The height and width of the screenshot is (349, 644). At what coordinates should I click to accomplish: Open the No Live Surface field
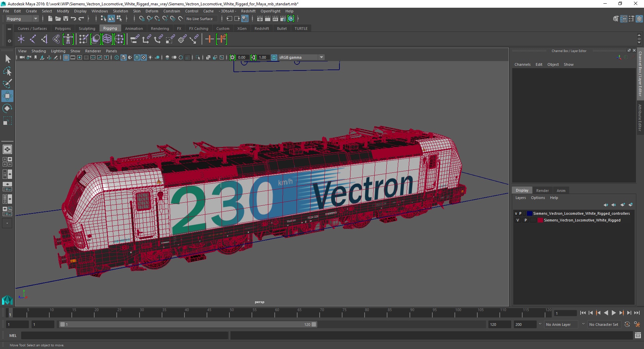pyautogui.click(x=201, y=19)
